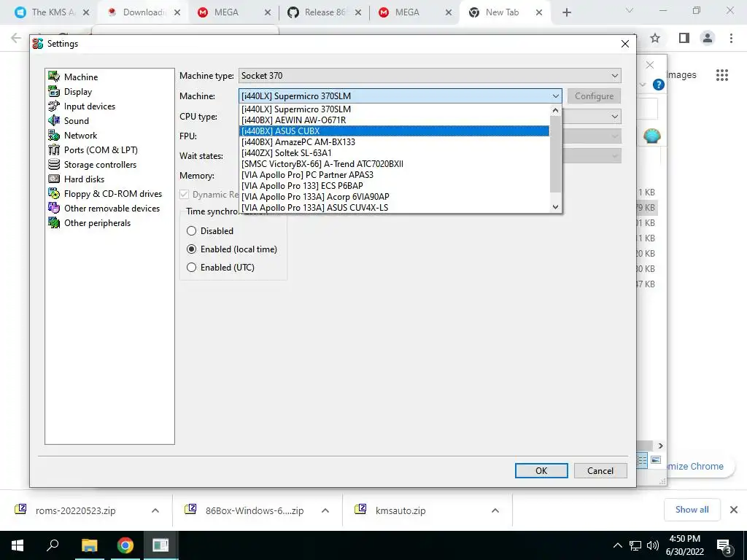Click Show all downloads button
Screen dimensions: 747x560
[x=692, y=510]
